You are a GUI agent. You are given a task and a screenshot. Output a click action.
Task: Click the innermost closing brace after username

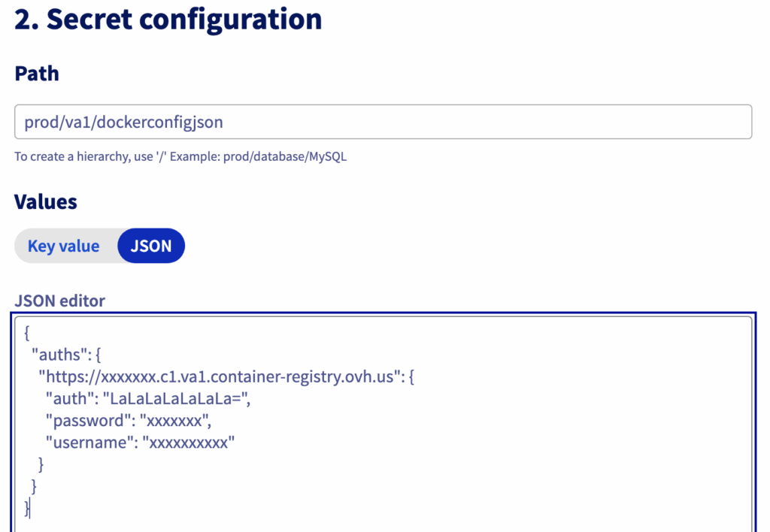pyautogui.click(x=41, y=464)
